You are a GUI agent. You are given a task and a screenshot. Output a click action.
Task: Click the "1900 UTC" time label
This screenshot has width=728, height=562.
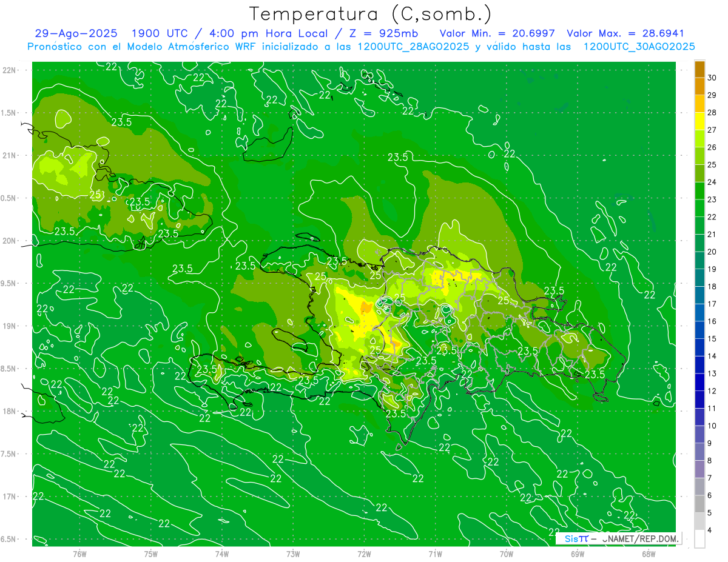click(161, 34)
